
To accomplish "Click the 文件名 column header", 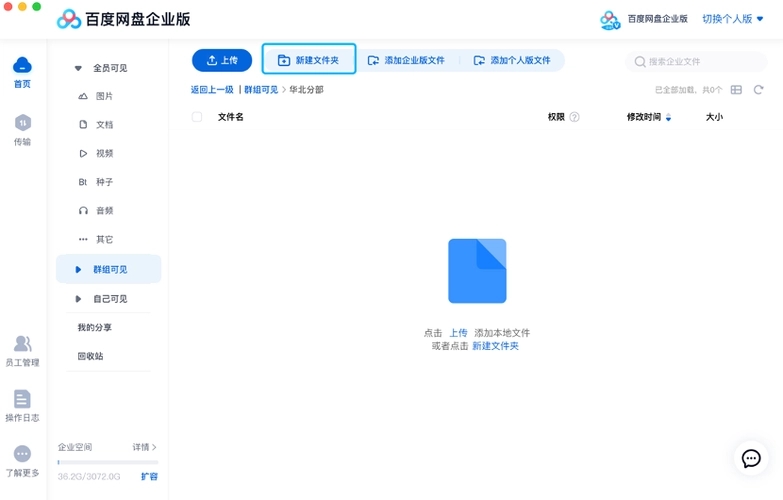I will pyautogui.click(x=231, y=117).
